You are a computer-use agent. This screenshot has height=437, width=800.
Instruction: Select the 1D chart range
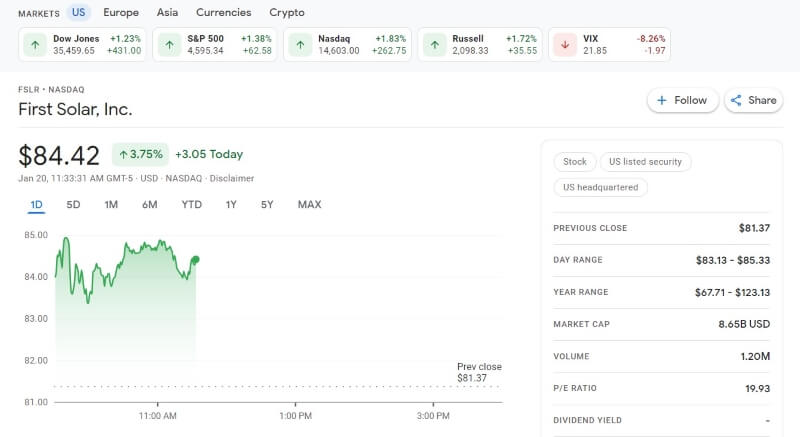click(x=36, y=204)
